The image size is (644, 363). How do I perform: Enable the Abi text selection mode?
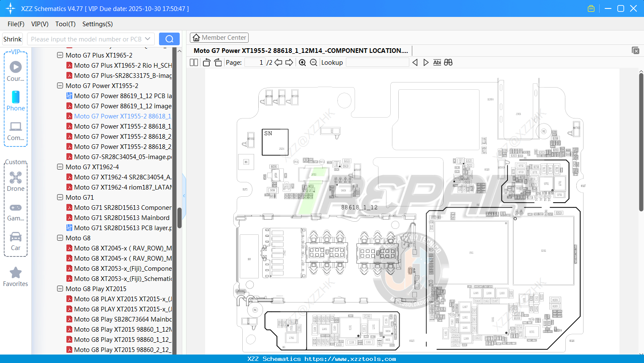point(437,62)
